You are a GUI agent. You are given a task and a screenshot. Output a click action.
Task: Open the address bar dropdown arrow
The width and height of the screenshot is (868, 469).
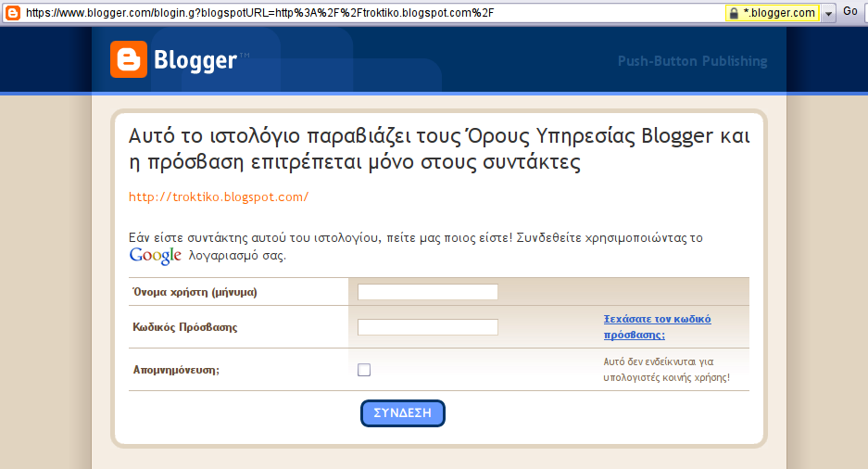click(x=828, y=13)
